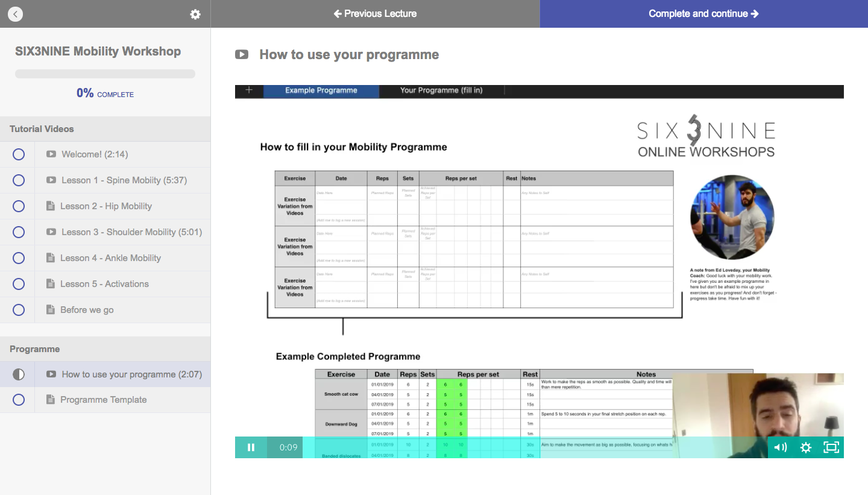This screenshot has width=868, height=495.
Task: Click SIX3NINE Mobility Workshop course title
Action: point(98,51)
